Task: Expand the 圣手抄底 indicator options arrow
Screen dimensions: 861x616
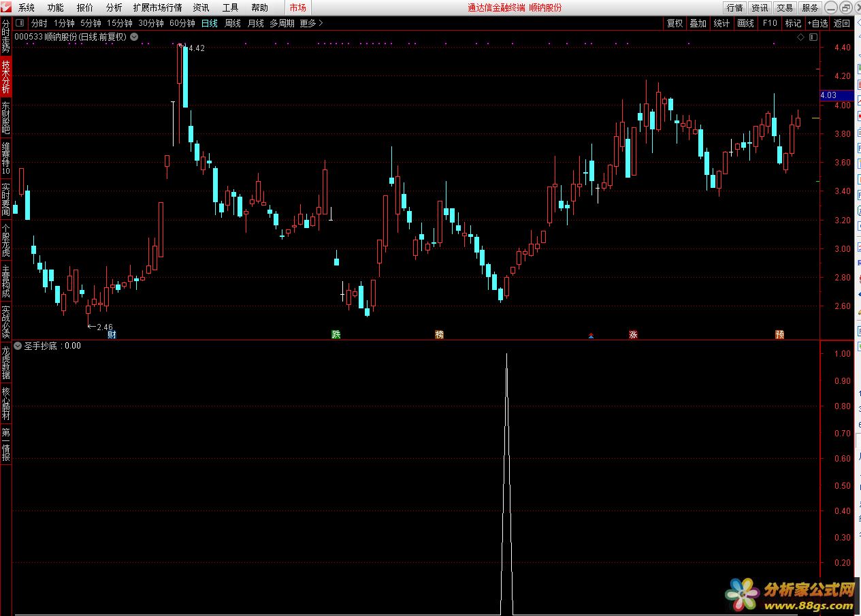Action: pos(18,346)
